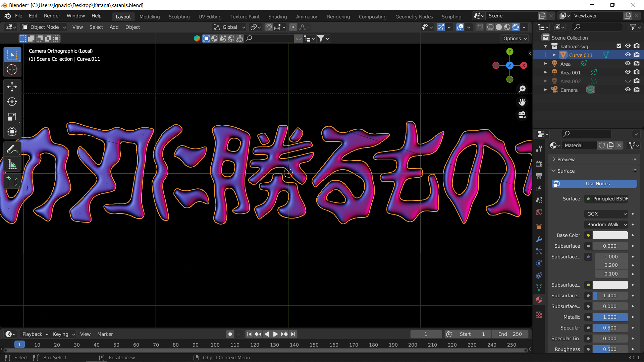The width and height of the screenshot is (644, 362).
Task: Expand the Preview panel
Action: pos(566,160)
